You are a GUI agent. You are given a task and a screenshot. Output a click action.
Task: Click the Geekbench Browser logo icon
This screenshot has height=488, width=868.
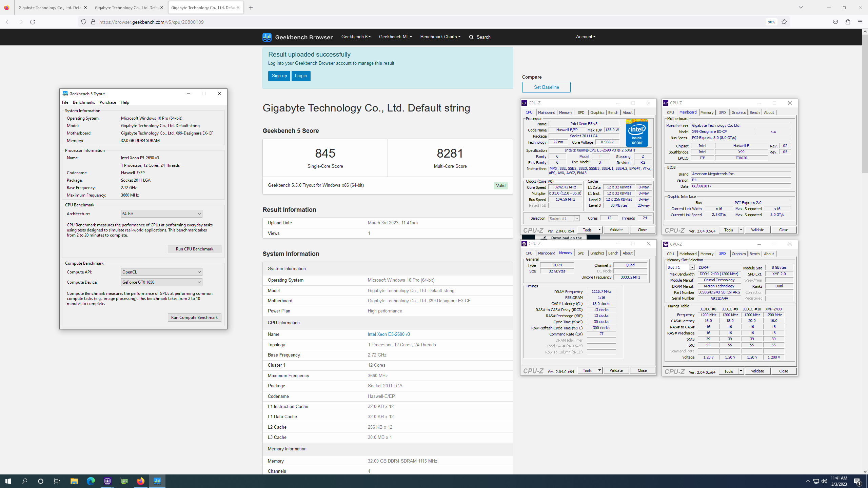click(x=267, y=37)
